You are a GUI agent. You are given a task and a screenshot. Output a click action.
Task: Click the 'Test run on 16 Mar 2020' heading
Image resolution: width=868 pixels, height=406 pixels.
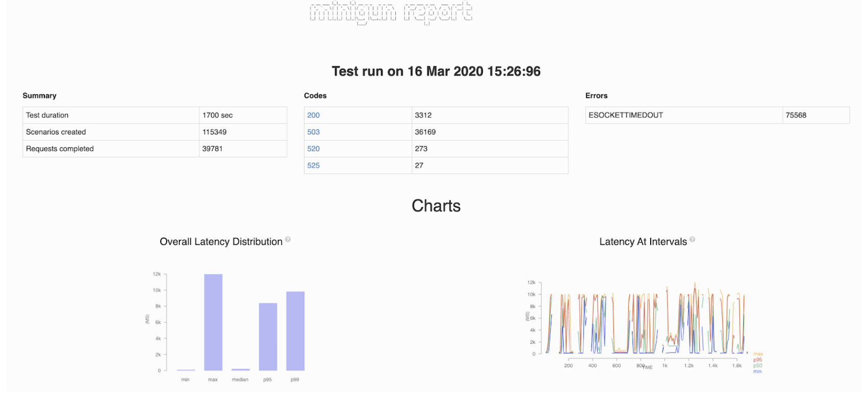click(436, 71)
